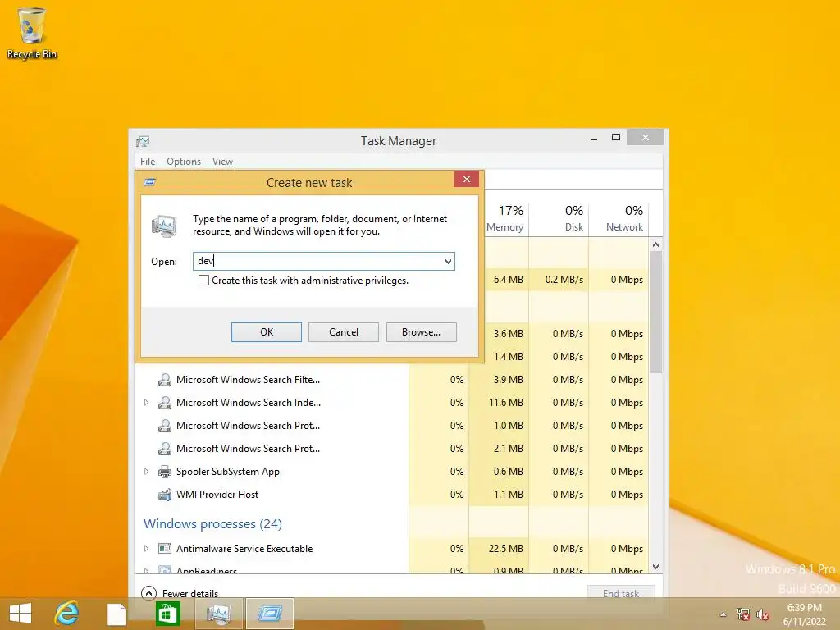Click the 6.4 MB memory value
Viewport: 840px width, 630px height.
pyautogui.click(x=508, y=280)
